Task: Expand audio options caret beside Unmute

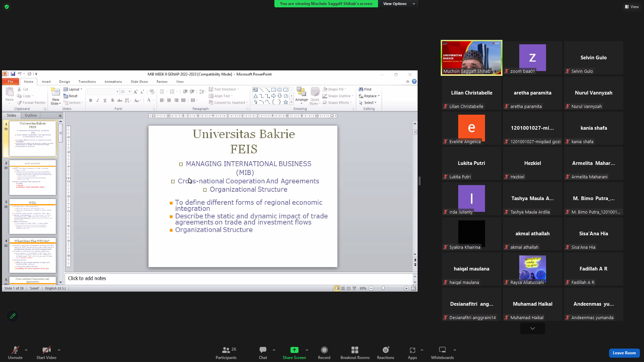Action: coord(26,350)
